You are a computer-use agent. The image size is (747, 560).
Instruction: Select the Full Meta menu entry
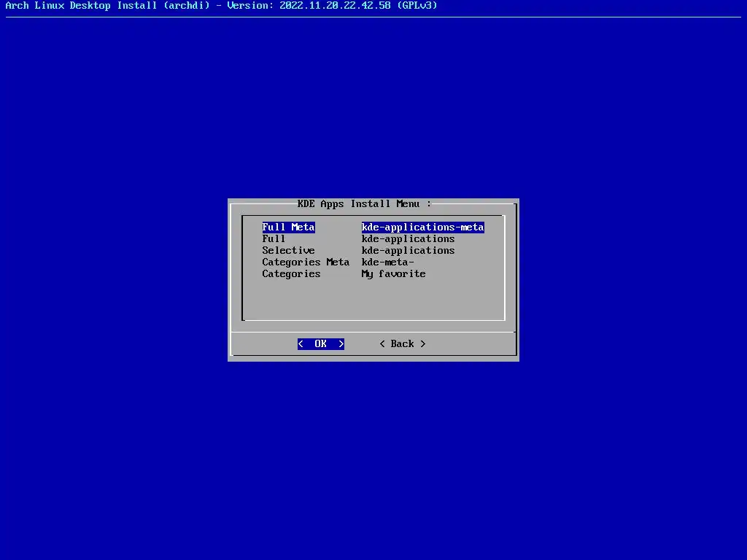(x=288, y=227)
